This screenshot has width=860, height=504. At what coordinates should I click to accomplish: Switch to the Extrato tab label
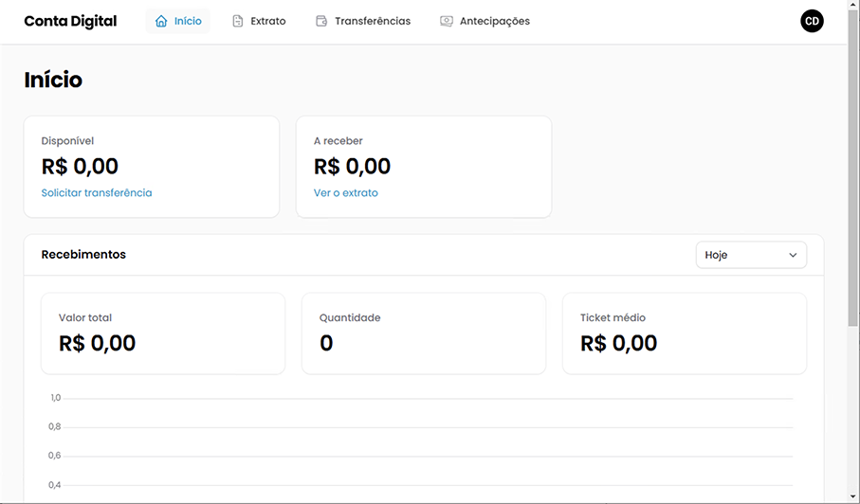pyautogui.click(x=268, y=21)
